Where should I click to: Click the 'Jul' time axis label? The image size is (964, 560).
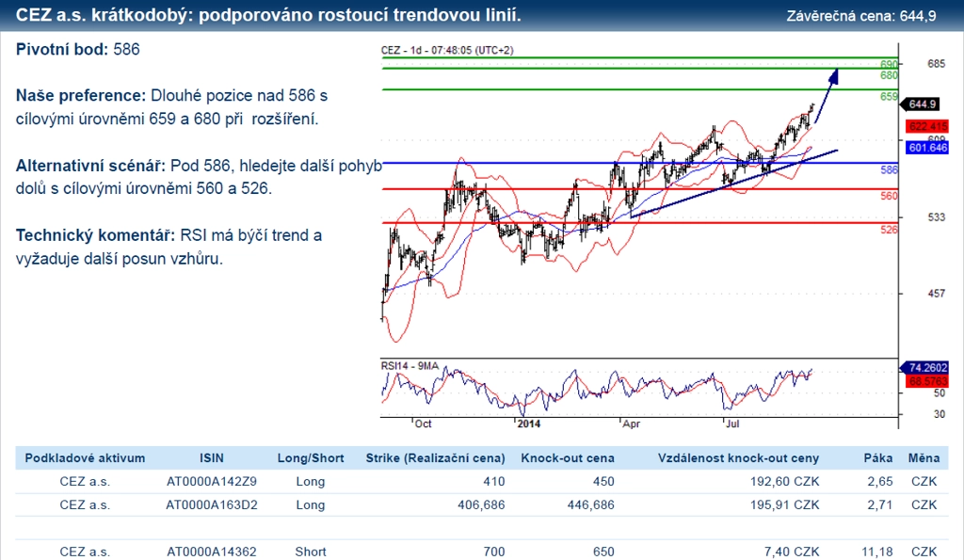pos(732,424)
